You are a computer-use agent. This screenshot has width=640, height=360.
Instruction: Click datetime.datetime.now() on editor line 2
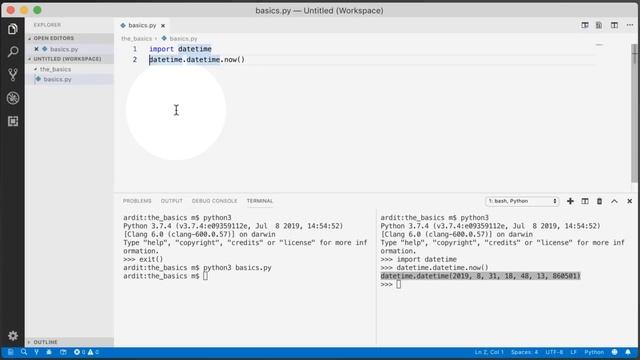coord(197,60)
